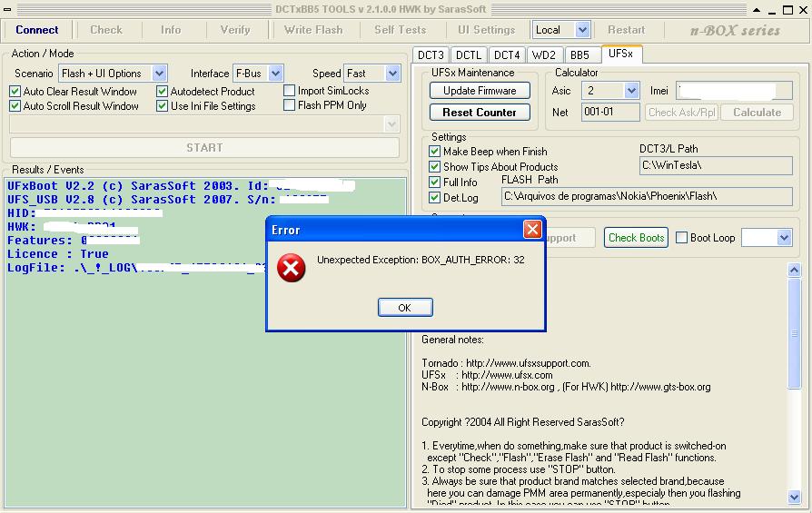Click OK in the Error dialog
The width and height of the screenshot is (812, 513).
pos(405,308)
